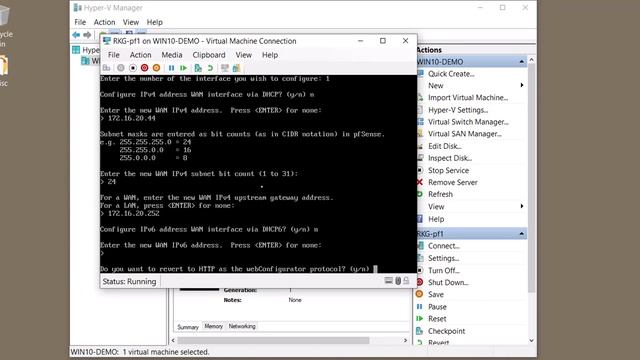Click Quick Create... in Actions pane
Image resolution: width=640 pixels, height=360 pixels.
coord(451,74)
